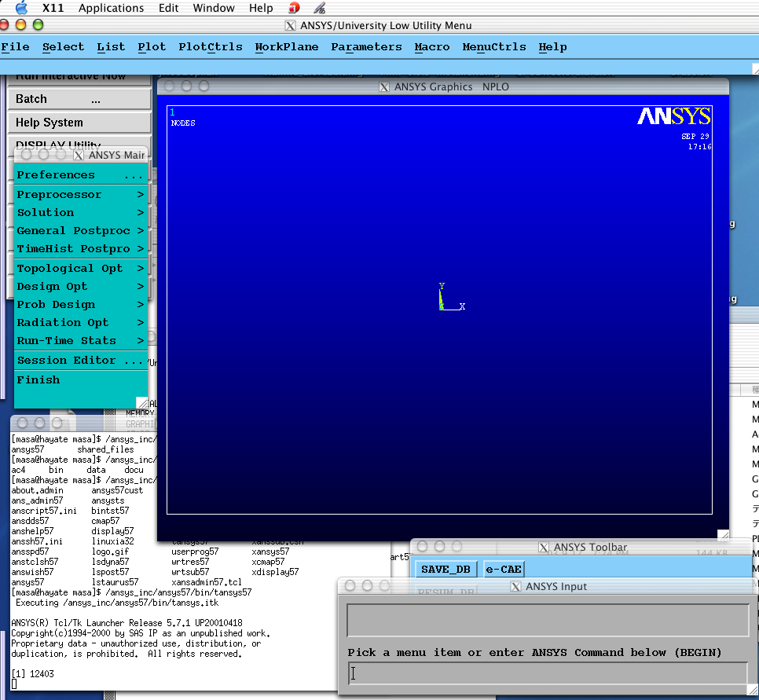759x700 pixels.
Task: Click the green zoom button of Utility Menu
Action: 38,24
